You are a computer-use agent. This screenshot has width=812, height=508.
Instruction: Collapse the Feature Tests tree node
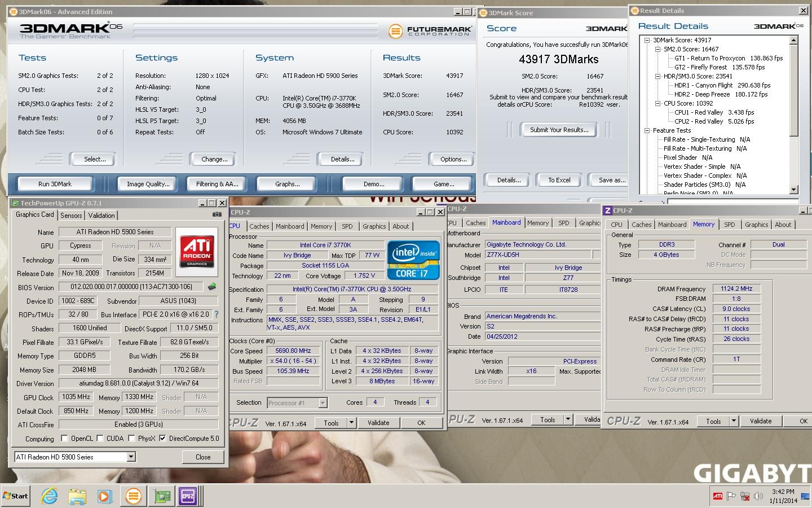(x=648, y=130)
